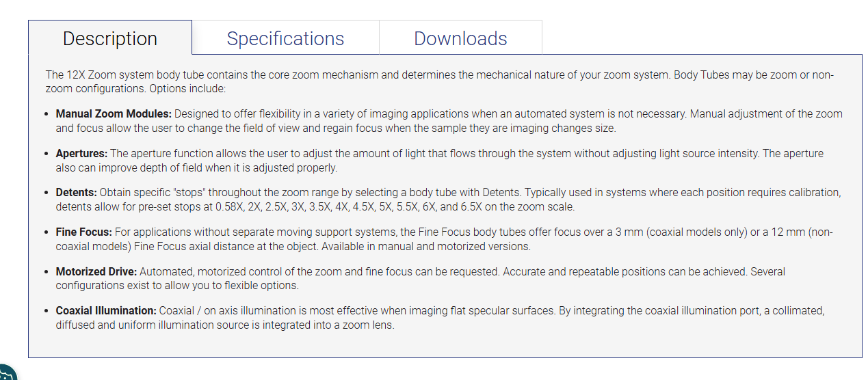868x380 pixels.
Task: Open the Downloads tab
Action: tap(460, 38)
